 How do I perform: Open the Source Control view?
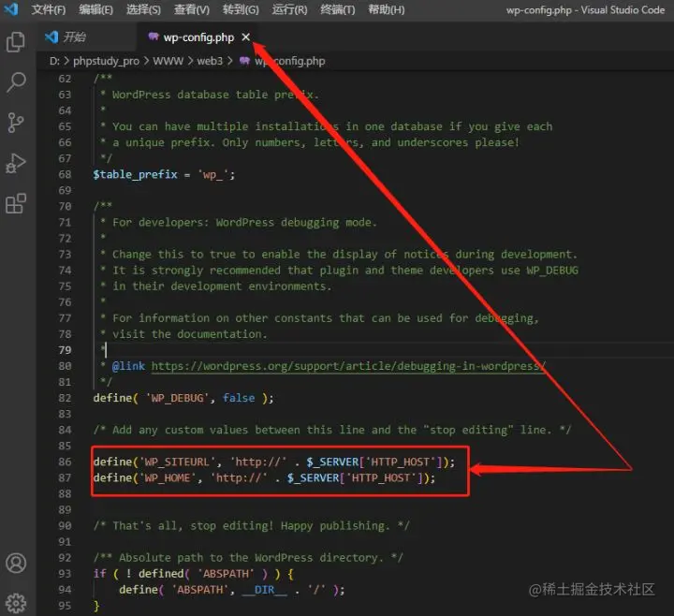16,123
